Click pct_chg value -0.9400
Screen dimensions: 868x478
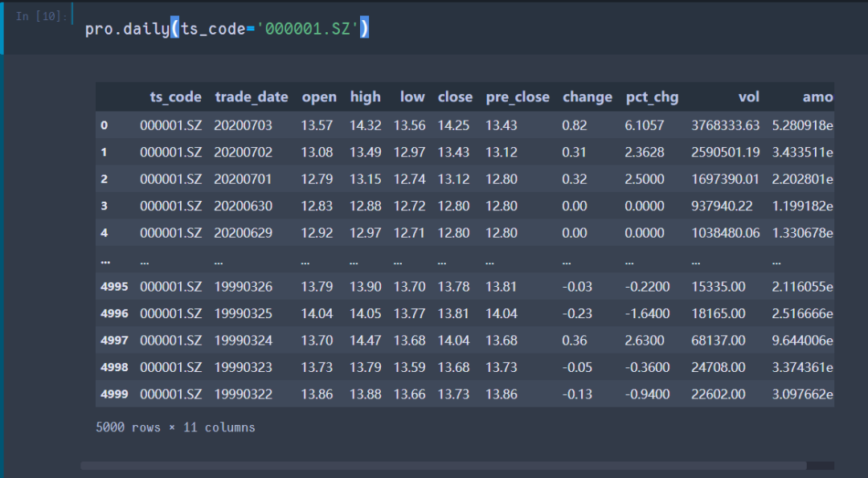point(647,394)
